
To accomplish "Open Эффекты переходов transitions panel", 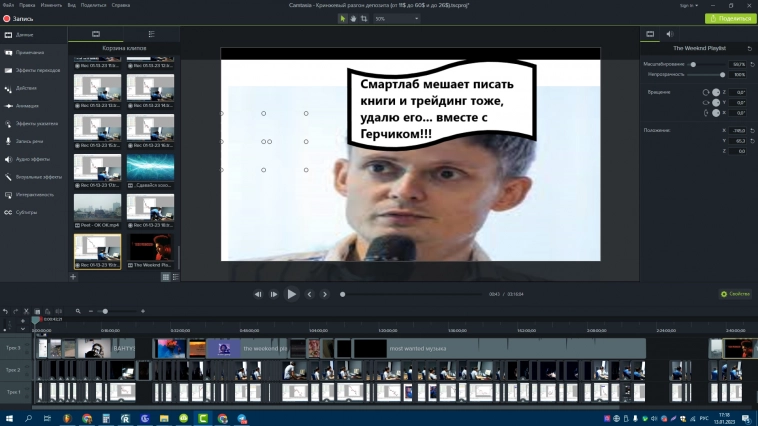I will [34, 71].
